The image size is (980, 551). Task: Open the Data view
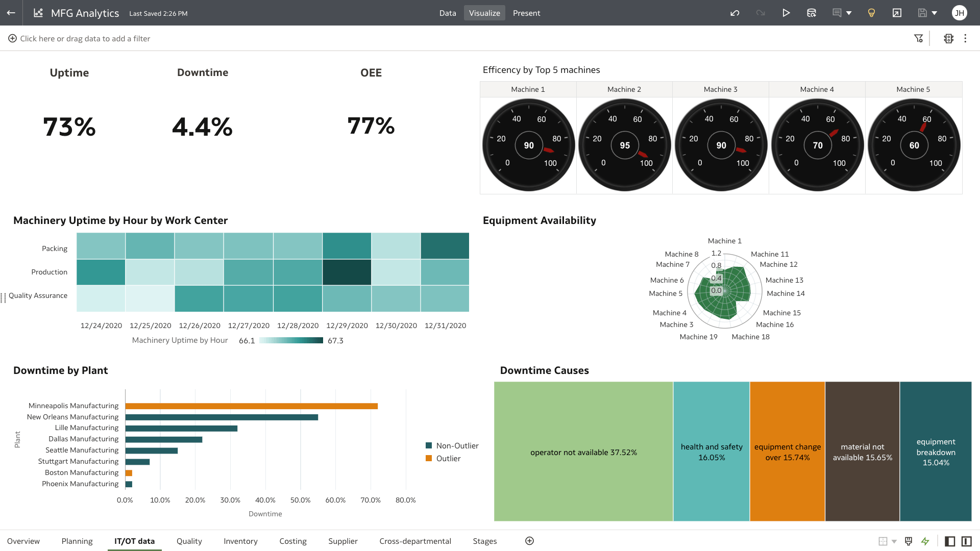[x=448, y=13]
